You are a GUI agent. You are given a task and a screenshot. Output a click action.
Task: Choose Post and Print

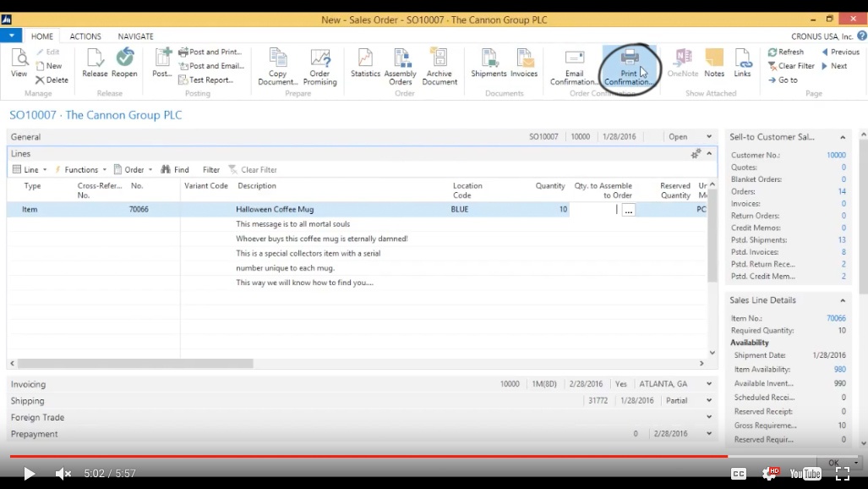[x=210, y=52]
